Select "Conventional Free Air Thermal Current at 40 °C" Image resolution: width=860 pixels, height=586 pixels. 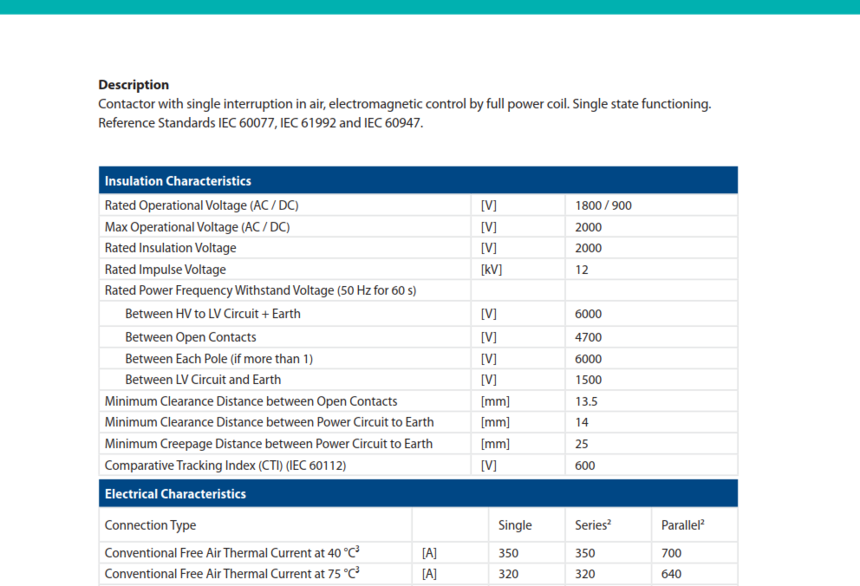pos(231,552)
